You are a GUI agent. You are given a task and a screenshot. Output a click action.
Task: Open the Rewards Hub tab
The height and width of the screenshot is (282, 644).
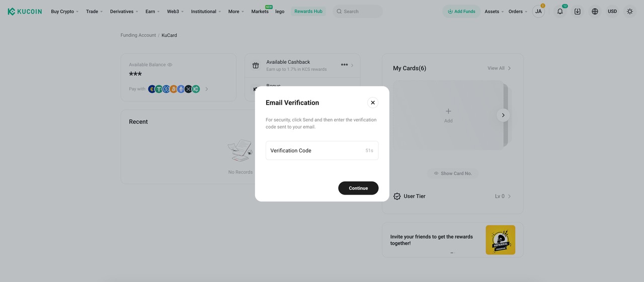(x=308, y=11)
